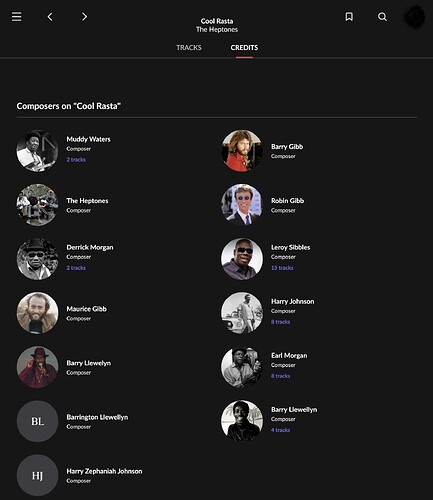Screen dimensions: 433x500
Task: Show Barry Llewellyn's 4 tracks
Action: point(280,430)
